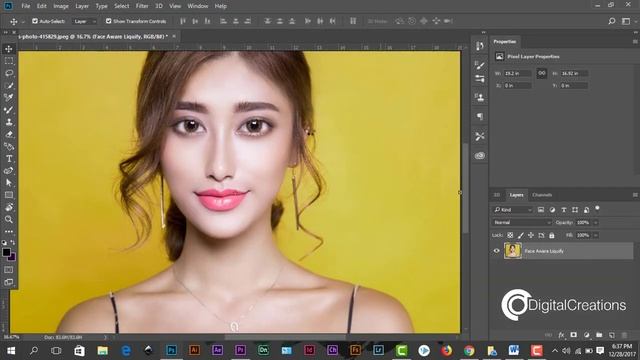Open the search icon in options bar
The height and width of the screenshot is (360, 640).
pyautogui.click(x=611, y=21)
